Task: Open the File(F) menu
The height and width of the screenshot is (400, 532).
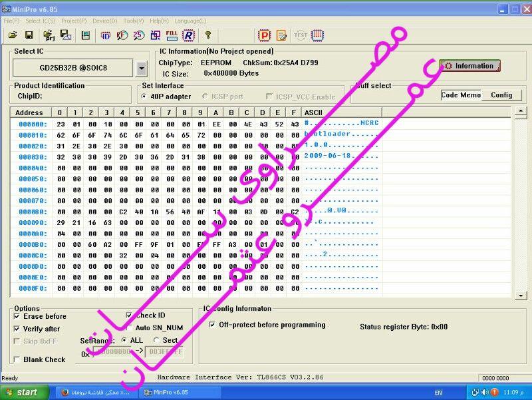Action: pyautogui.click(x=11, y=21)
